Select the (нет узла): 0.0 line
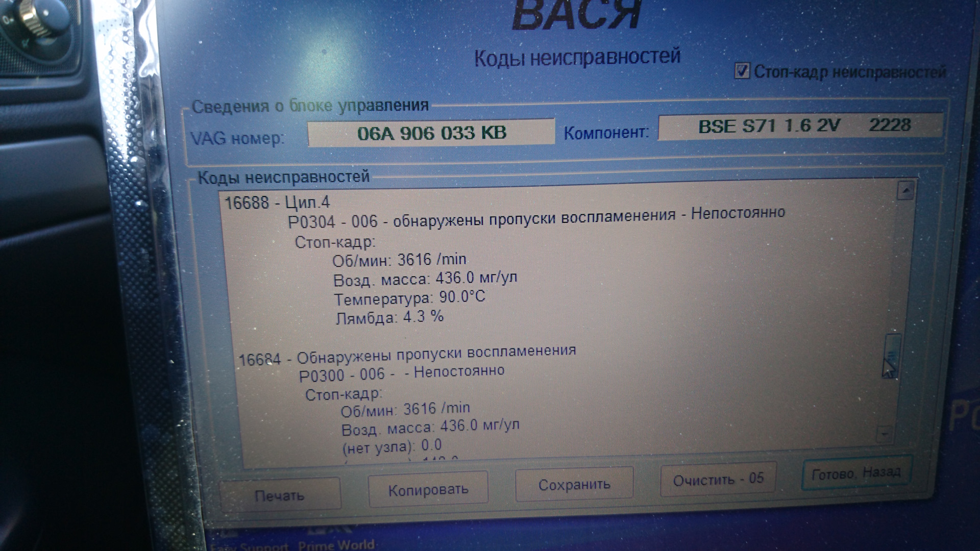The height and width of the screenshot is (551, 980). click(x=391, y=446)
